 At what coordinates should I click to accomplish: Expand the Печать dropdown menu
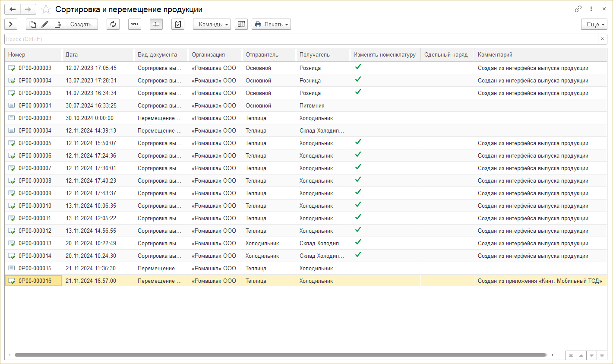271,24
